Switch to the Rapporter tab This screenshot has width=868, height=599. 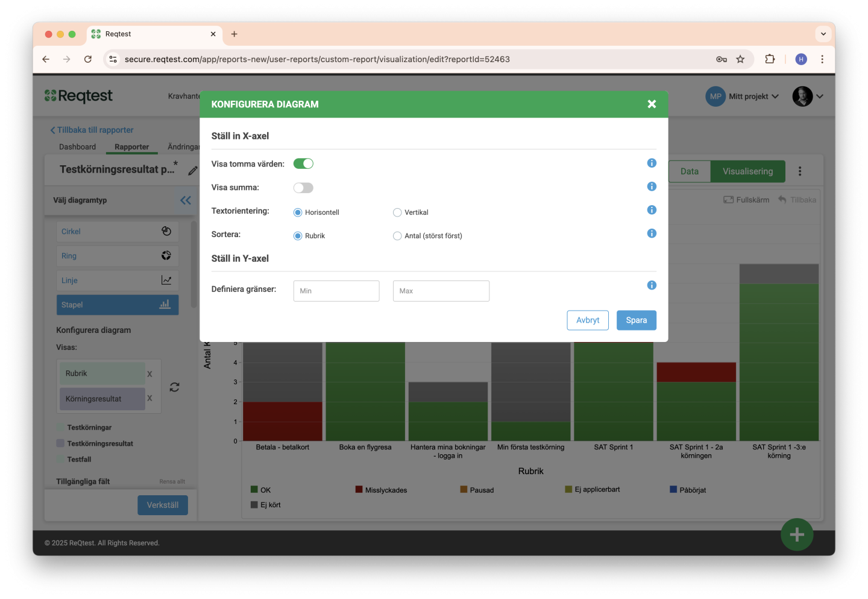131,147
